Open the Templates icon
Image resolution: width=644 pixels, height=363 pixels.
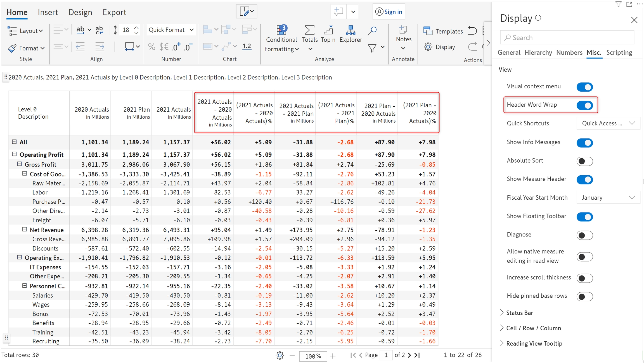coord(428,31)
